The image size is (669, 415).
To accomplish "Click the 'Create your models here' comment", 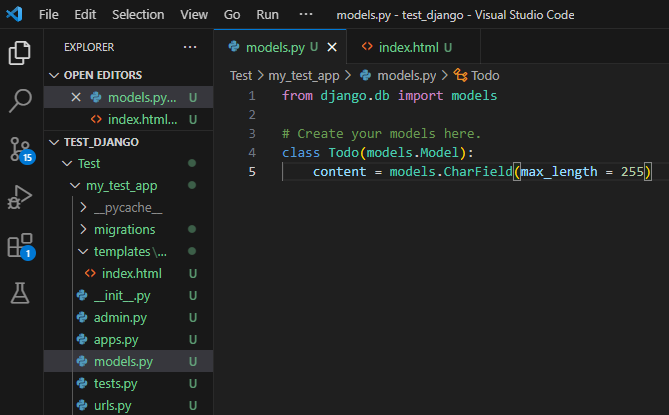I will [x=381, y=133].
